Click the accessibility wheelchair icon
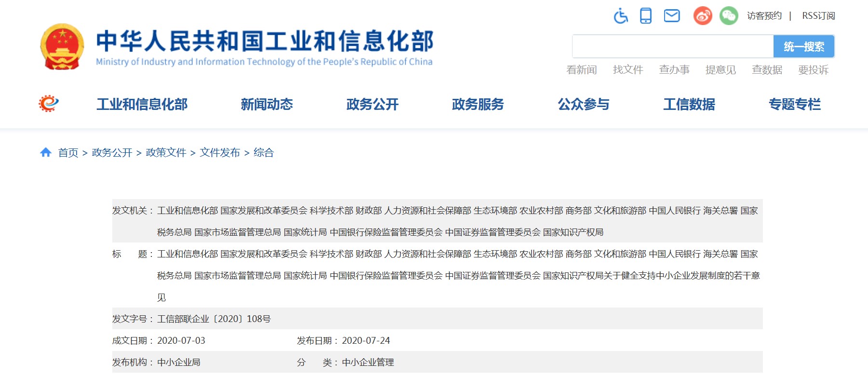This screenshot has width=868, height=390. [x=621, y=16]
